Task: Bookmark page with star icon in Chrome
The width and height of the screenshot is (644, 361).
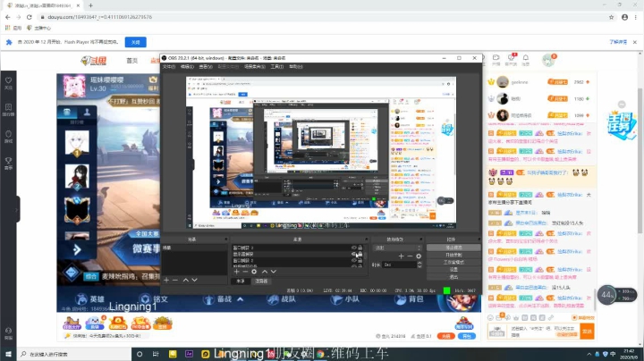Action: tap(611, 17)
